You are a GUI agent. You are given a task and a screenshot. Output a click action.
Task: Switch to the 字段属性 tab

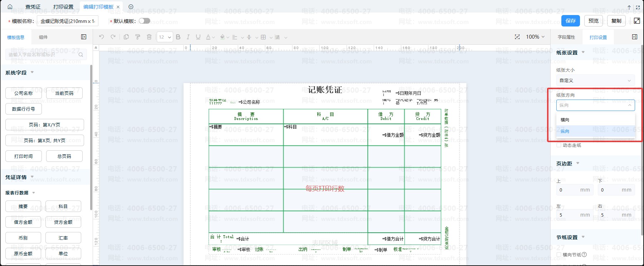(566, 37)
